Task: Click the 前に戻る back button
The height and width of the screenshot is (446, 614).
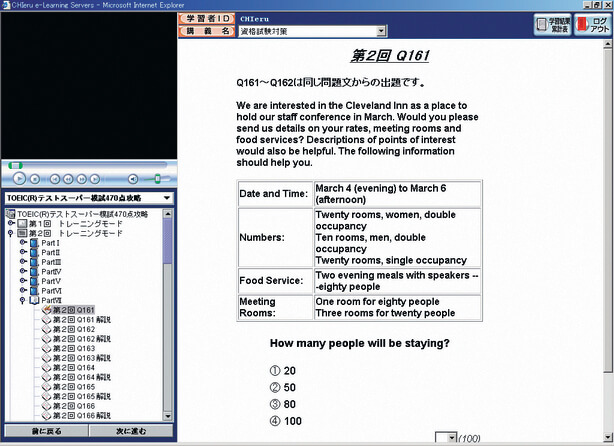Action: [x=47, y=431]
